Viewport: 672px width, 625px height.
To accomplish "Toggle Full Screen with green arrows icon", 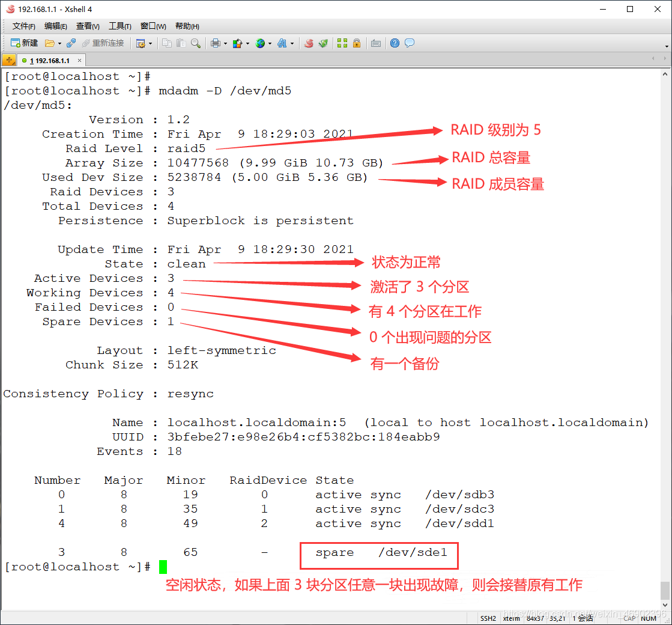I will [342, 43].
